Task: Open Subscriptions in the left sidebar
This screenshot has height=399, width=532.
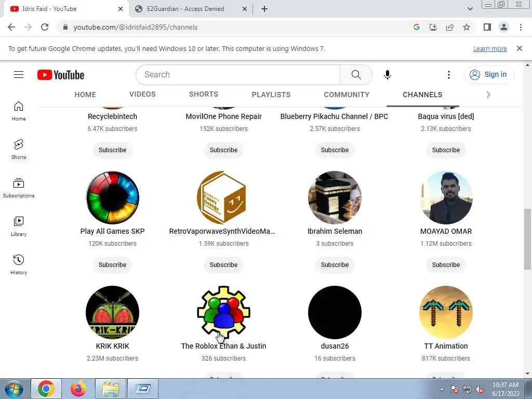Action: tap(19, 188)
